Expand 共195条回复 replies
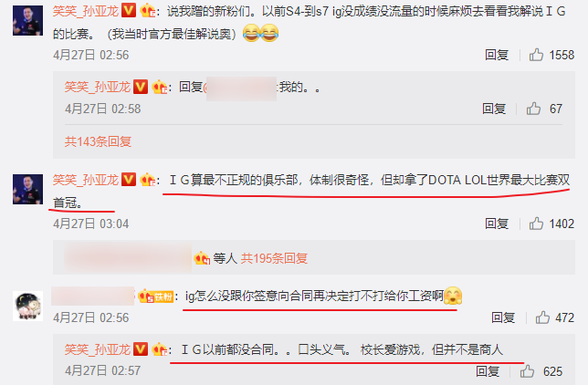 point(274,258)
